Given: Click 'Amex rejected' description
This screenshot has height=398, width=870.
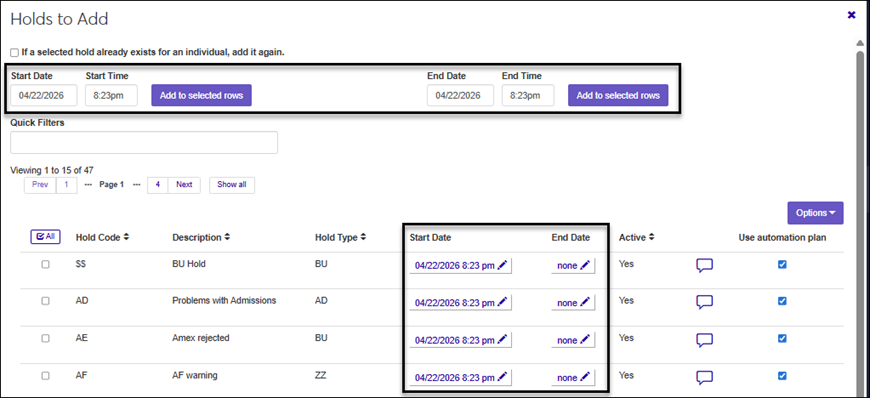Looking at the screenshot, I should point(200,338).
